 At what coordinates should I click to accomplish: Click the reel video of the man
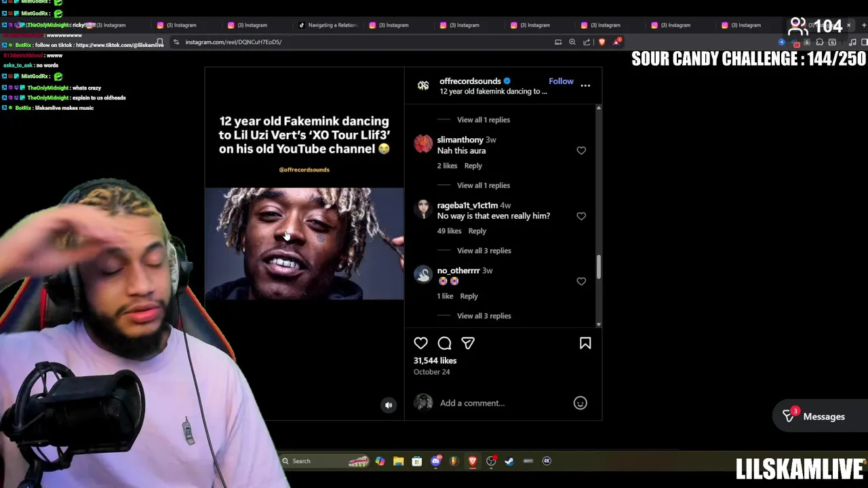304,243
